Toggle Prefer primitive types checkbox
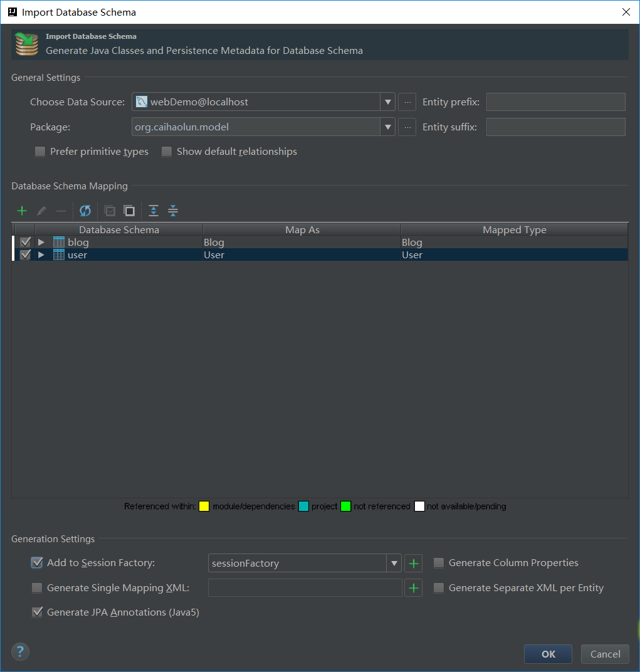640x672 pixels. pos(40,152)
